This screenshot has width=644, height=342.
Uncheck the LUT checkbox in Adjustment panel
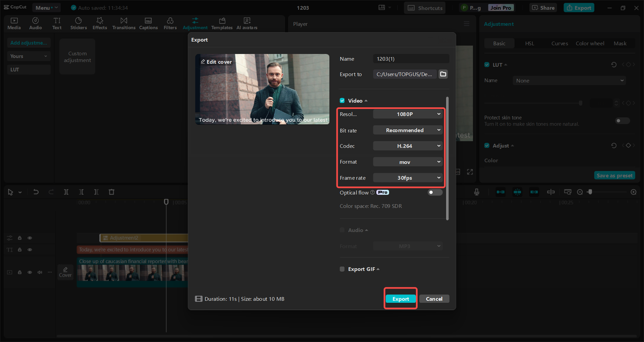[487, 65]
